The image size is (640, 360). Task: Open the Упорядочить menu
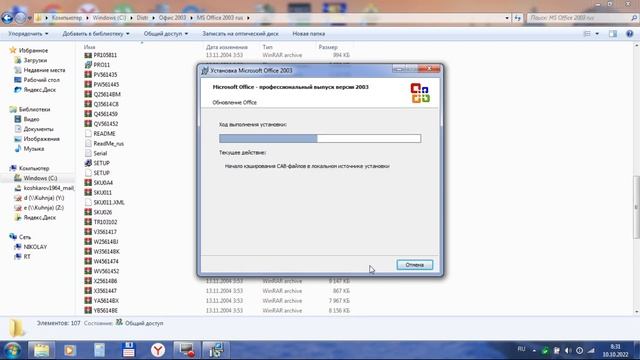pyautogui.click(x=28, y=34)
